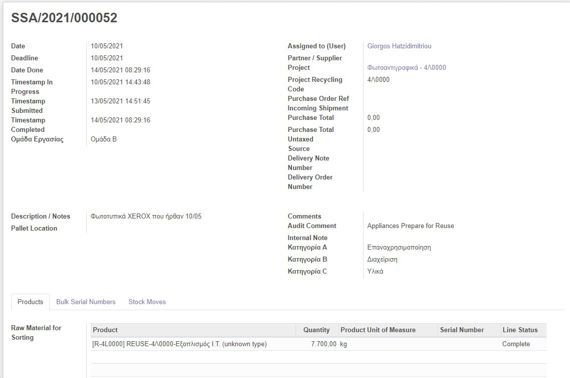Click the 7.700,00 quantity cell
Viewport: 570px width, 378px height.
[324, 344]
